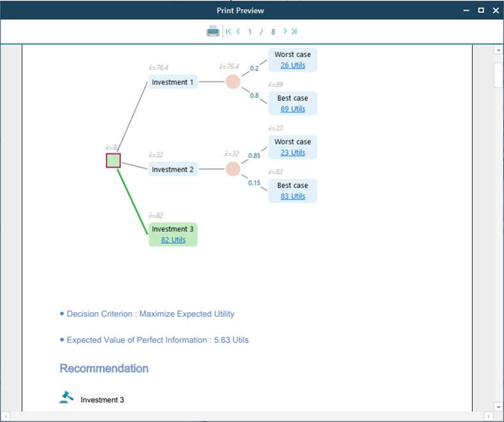Image resolution: width=504 pixels, height=422 pixels.
Task: Click the 83 Utils payoff link
Action: [x=293, y=196]
